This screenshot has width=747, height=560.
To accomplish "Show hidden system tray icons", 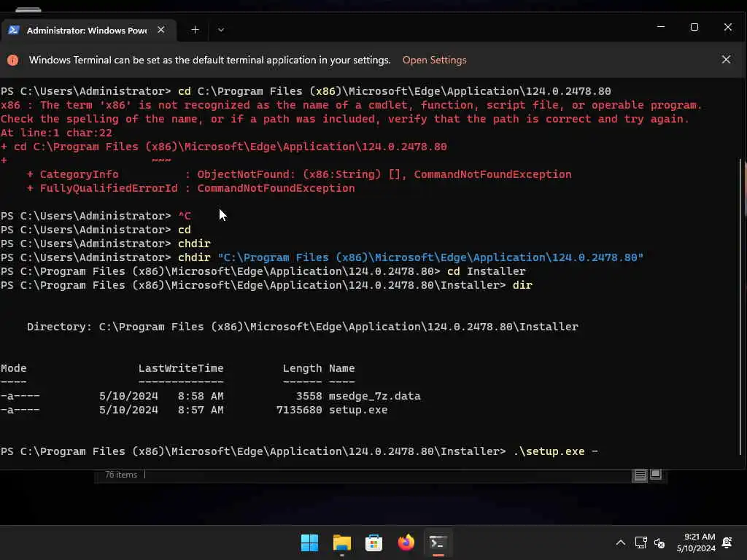I will pyautogui.click(x=620, y=542).
